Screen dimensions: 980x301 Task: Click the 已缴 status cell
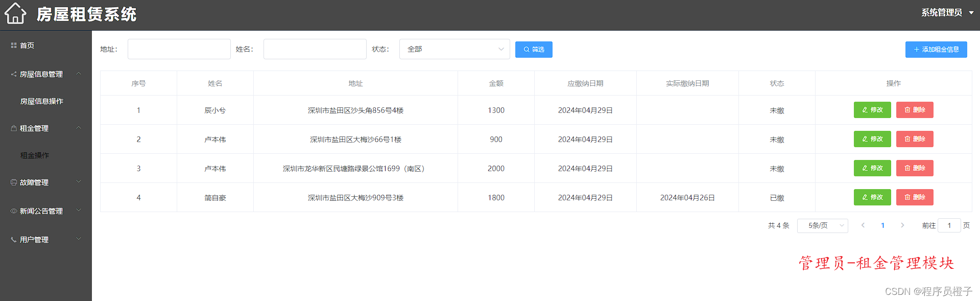777,198
